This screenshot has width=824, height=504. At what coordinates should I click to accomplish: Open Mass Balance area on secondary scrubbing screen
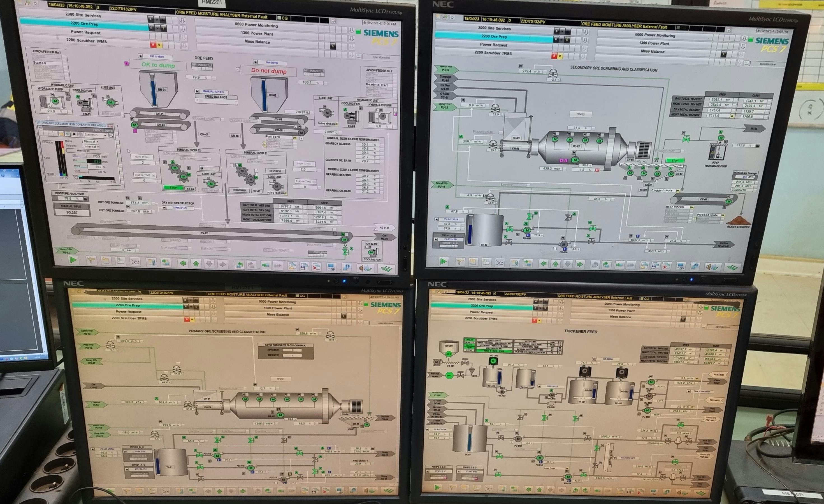(653, 51)
